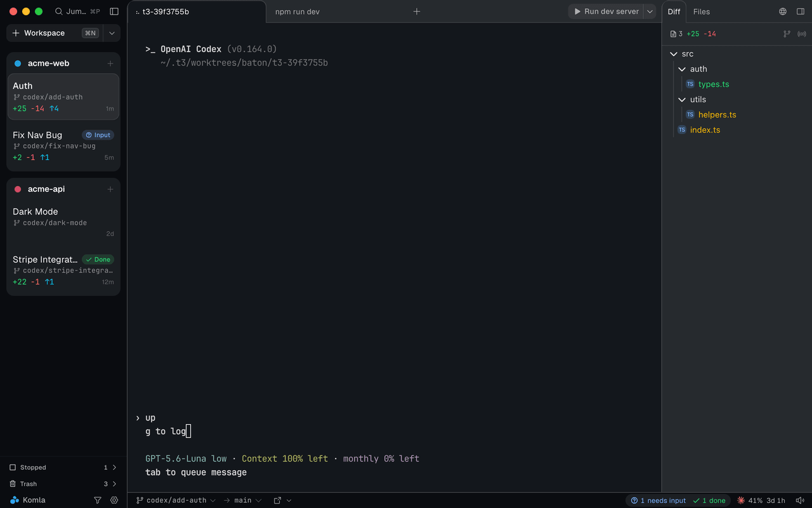Toggle the sound speaker icon
812x508 pixels.
point(799,500)
